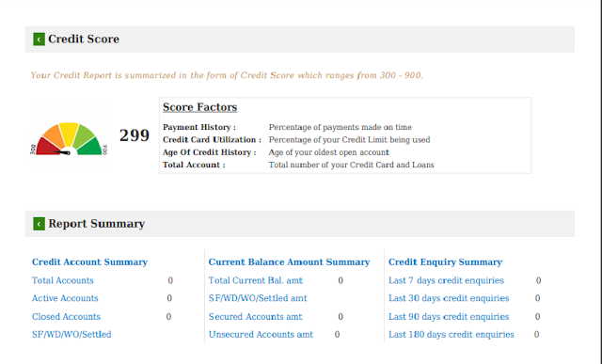Select the Total Accounts link

tap(63, 280)
